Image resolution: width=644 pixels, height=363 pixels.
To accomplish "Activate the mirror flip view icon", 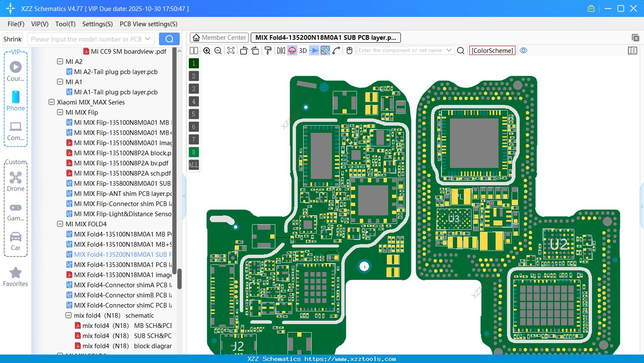I will (280, 50).
